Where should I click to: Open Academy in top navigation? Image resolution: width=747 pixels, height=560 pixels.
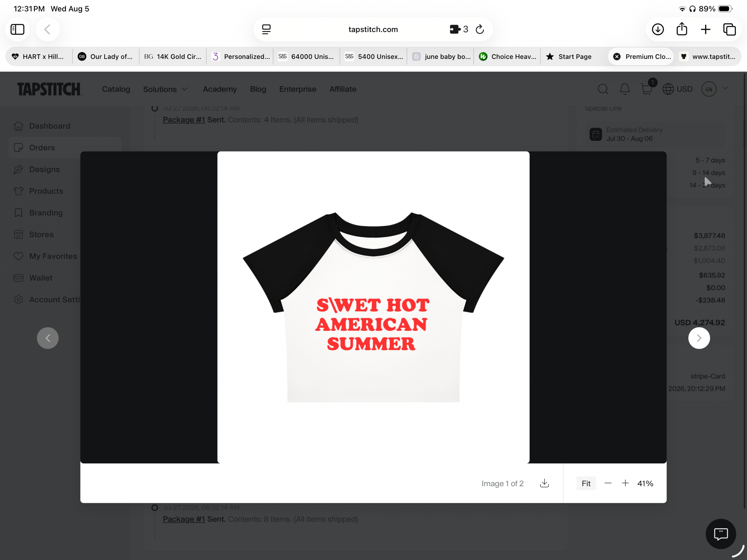coord(219,89)
